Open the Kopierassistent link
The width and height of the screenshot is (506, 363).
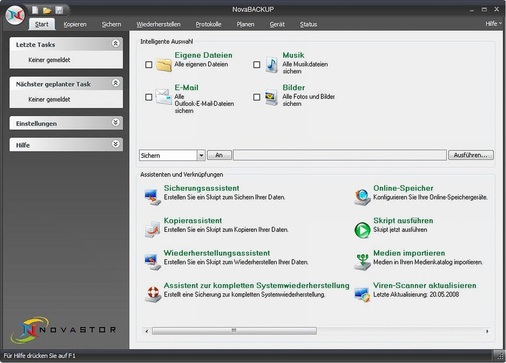[193, 220]
